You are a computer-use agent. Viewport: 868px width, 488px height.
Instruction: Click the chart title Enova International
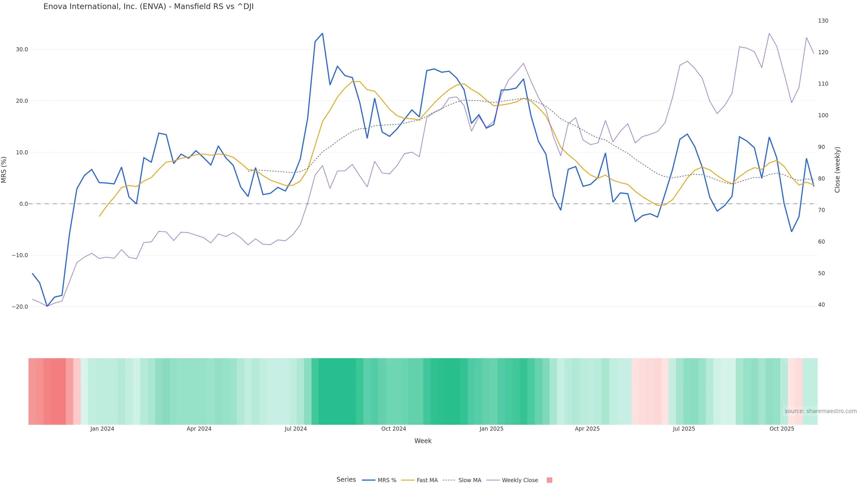[148, 6]
